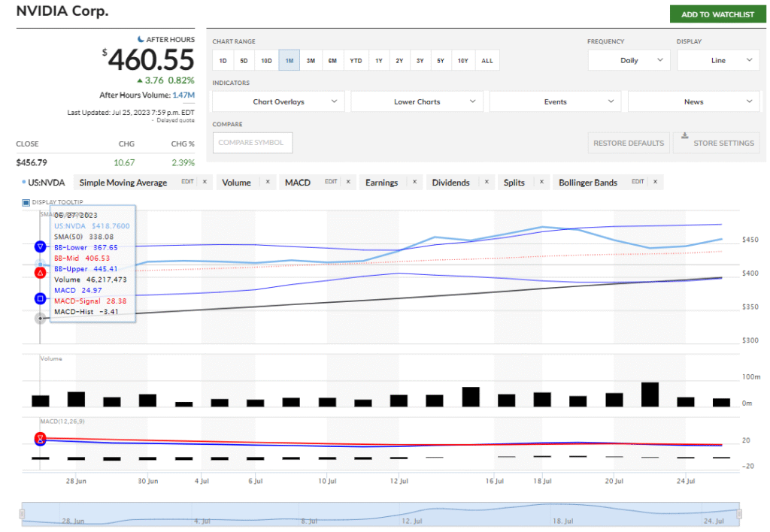The height and width of the screenshot is (532, 770).
Task: Expand the News dropdown
Action: click(694, 101)
